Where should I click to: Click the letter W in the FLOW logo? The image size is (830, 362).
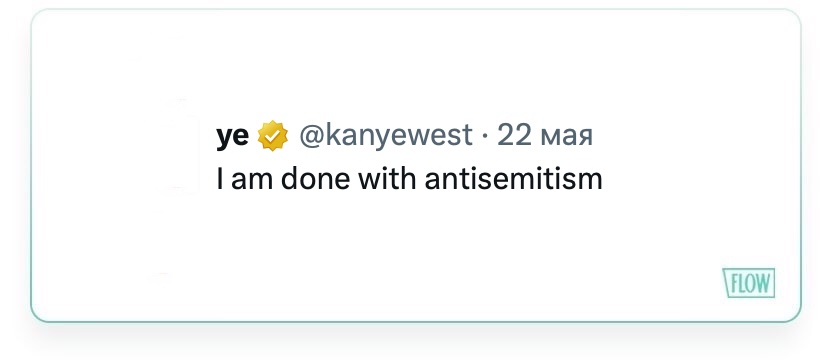pos(762,284)
